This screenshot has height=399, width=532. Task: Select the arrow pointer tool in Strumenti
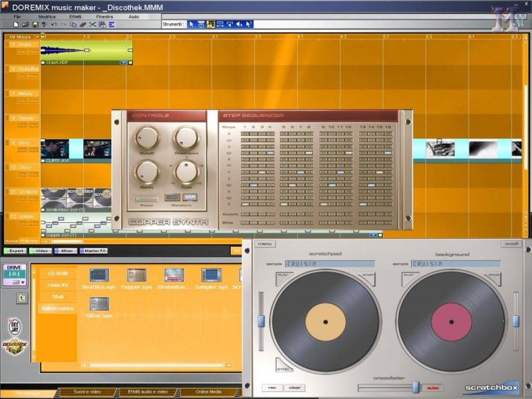click(191, 25)
